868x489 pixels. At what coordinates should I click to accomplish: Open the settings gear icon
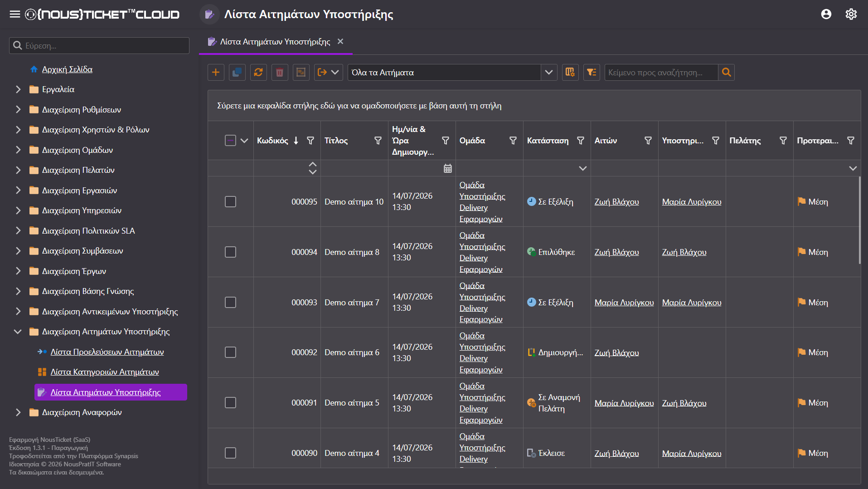tap(851, 14)
